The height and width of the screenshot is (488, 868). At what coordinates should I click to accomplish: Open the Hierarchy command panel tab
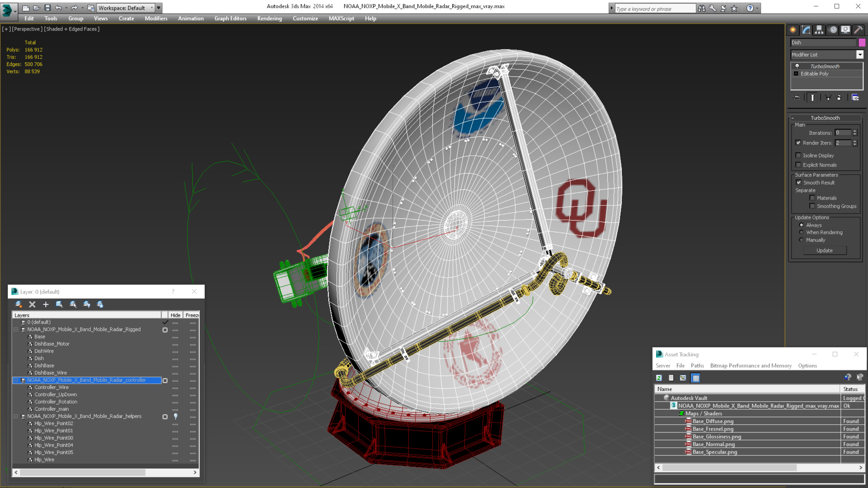coord(819,30)
